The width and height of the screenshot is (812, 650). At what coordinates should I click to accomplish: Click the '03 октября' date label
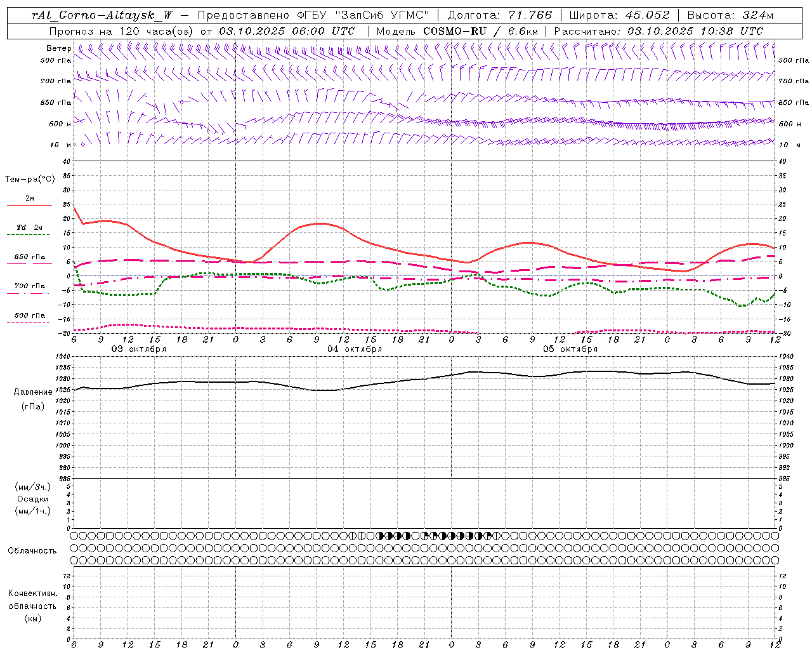(139, 349)
